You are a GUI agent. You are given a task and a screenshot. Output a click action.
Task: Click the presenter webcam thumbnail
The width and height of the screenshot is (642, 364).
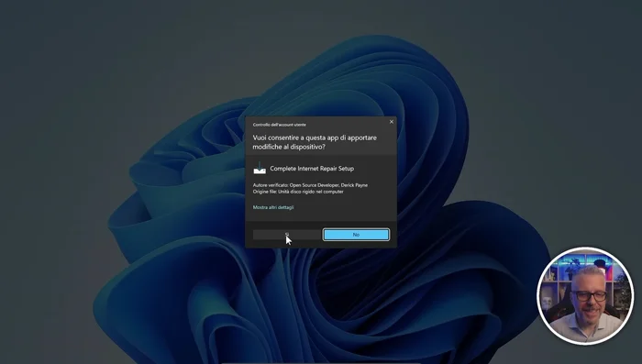(x=585, y=295)
